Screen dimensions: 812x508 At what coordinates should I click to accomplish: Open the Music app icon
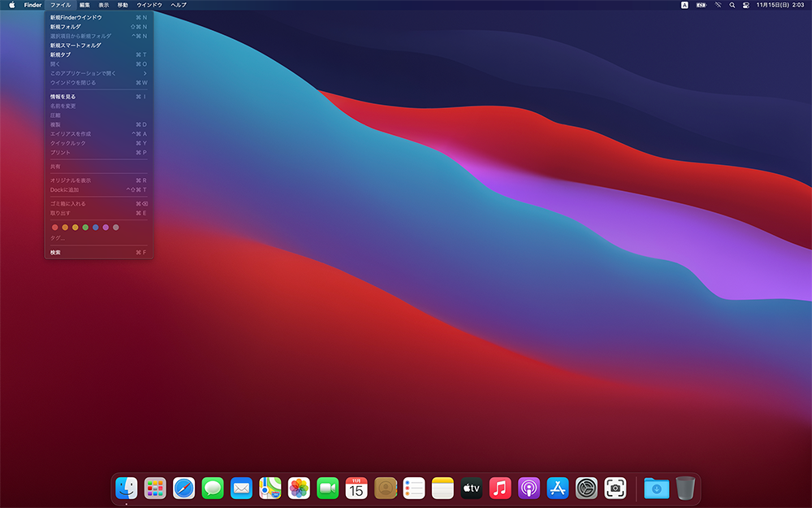(x=500, y=488)
